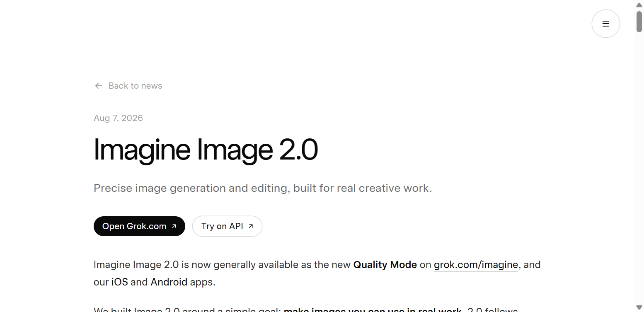This screenshot has height=312, width=644.
Task: Click the vertical scrollbar thumb
Action: (x=639, y=22)
